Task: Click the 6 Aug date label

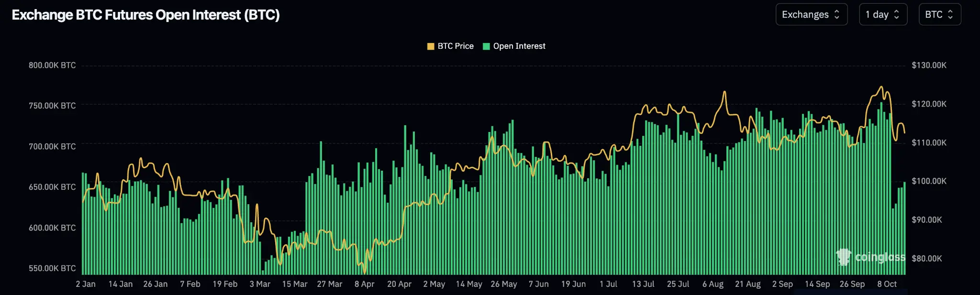Action: [713, 284]
